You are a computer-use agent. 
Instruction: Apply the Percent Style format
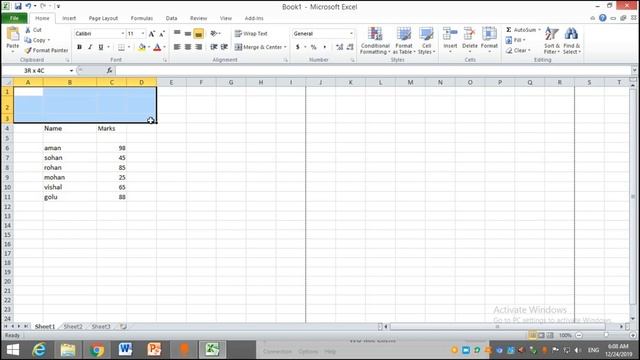(x=313, y=47)
